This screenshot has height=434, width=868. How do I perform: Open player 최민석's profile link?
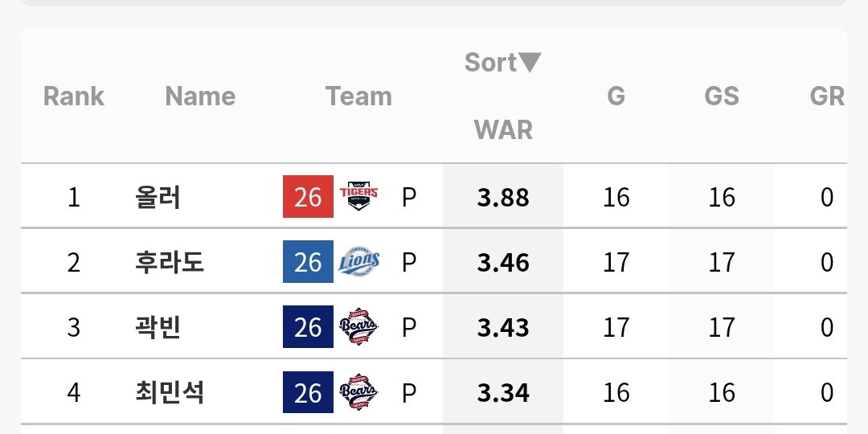[170, 392]
